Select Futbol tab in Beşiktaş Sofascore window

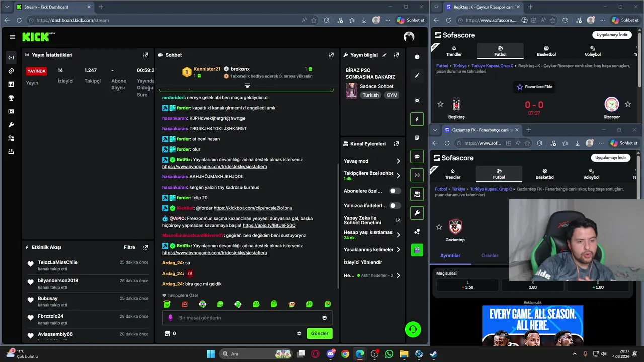500,51
